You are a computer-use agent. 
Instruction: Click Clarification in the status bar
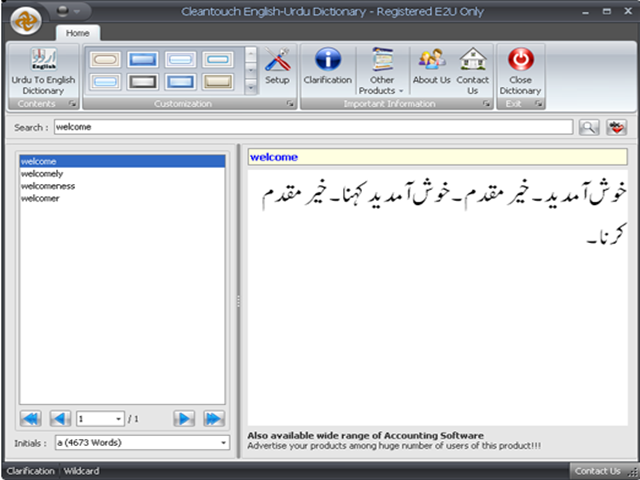[30, 471]
